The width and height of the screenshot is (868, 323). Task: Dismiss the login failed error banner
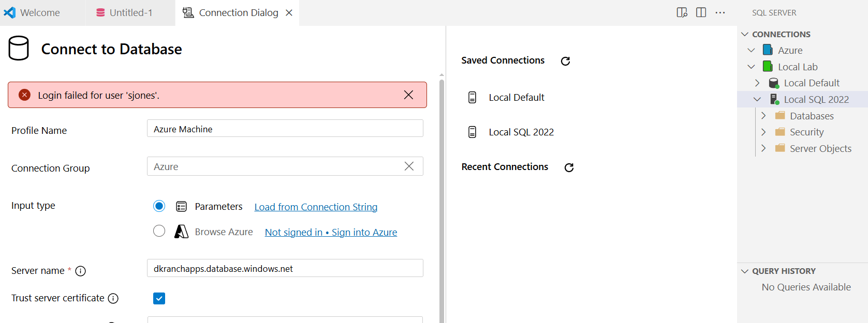(x=408, y=95)
